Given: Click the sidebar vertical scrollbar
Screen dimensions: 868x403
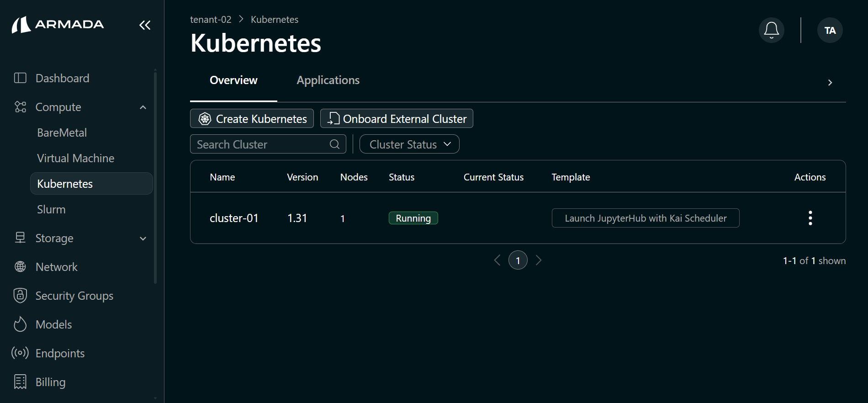Looking at the screenshot, I should click(x=155, y=178).
